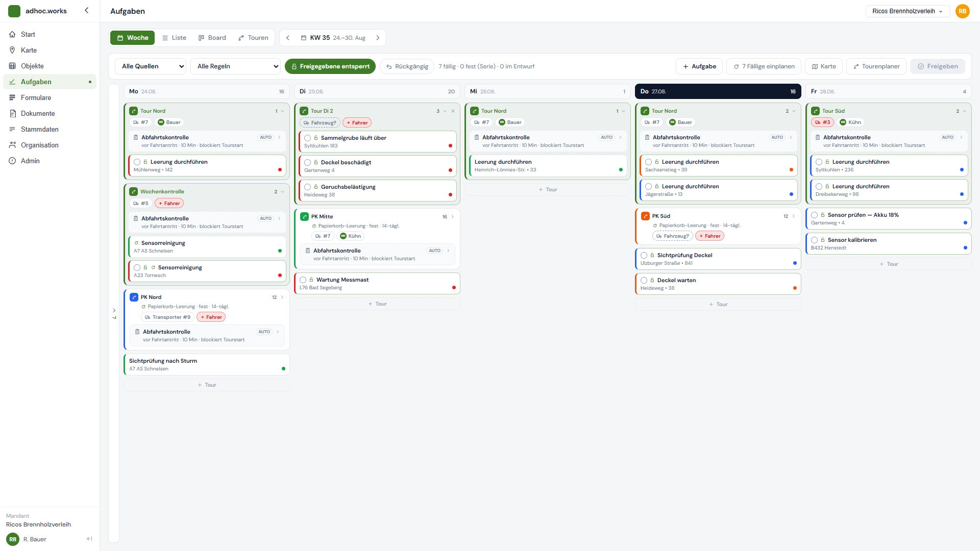Mark Sensor kalibrieren as done

pos(815,240)
